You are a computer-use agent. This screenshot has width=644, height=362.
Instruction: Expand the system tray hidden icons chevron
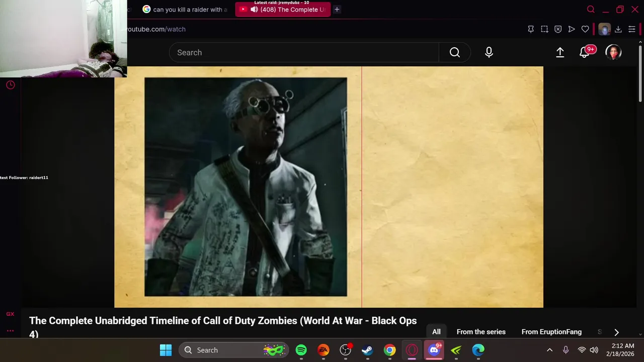pos(549,350)
